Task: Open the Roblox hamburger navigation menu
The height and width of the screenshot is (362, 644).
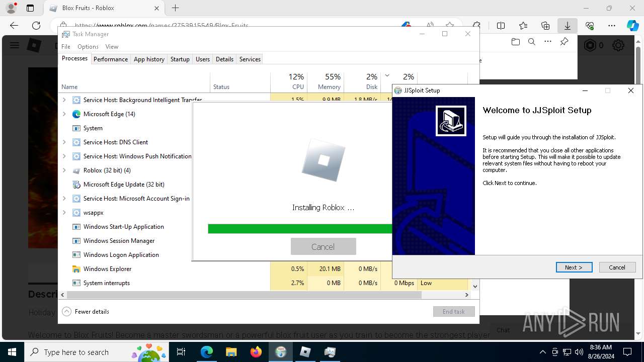Action: [15, 45]
